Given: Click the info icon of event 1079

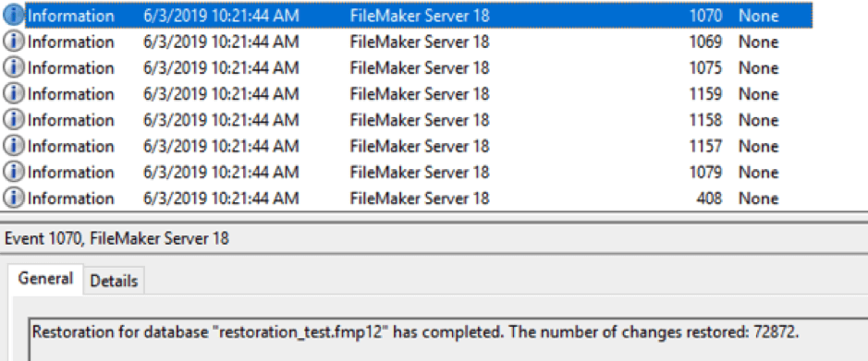Looking at the screenshot, I should tap(14, 172).
